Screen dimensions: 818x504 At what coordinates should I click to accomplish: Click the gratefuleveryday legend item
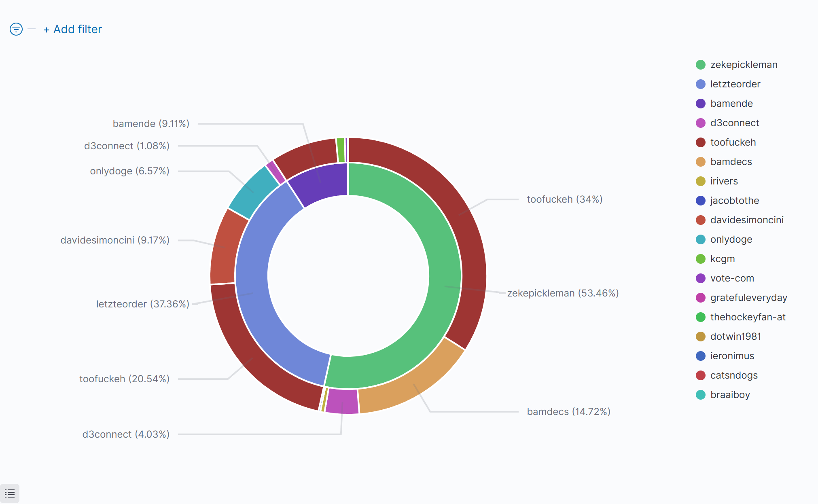tap(748, 298)
